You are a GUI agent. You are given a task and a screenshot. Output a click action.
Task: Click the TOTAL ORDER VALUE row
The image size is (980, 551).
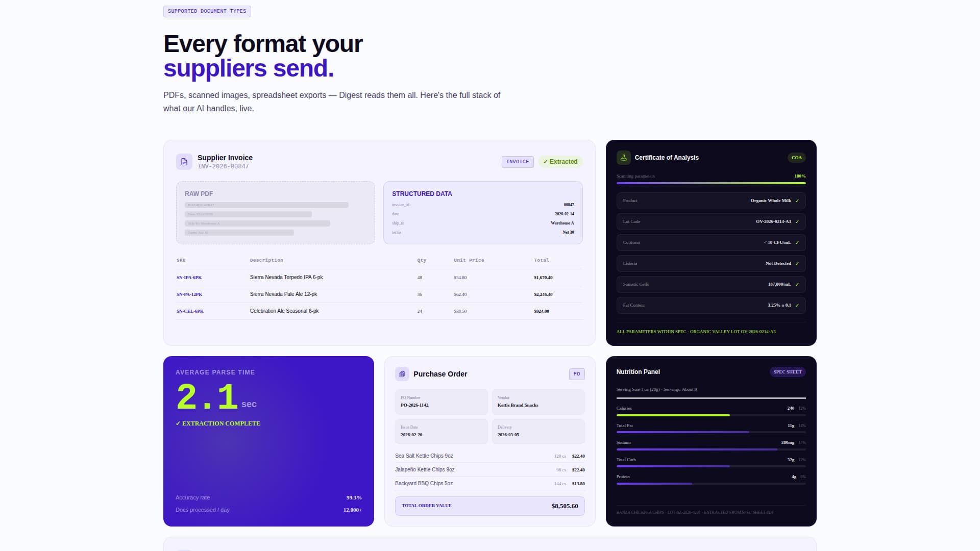[489, 506]
